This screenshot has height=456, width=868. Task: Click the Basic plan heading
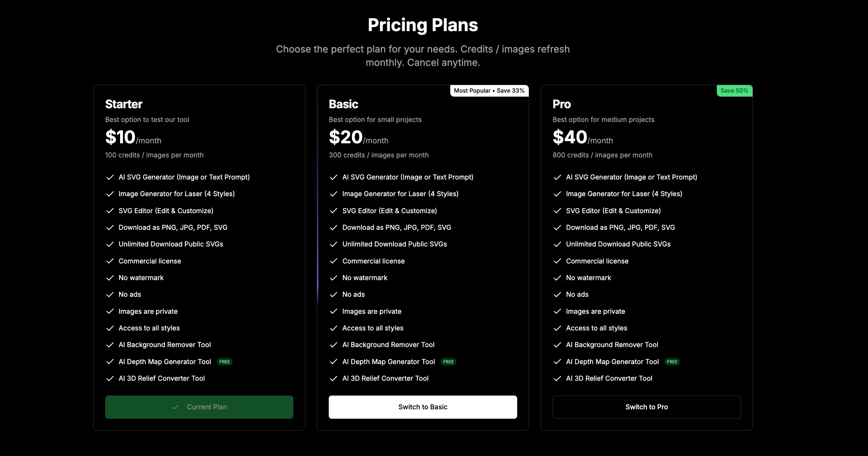(x=343, y=104)
